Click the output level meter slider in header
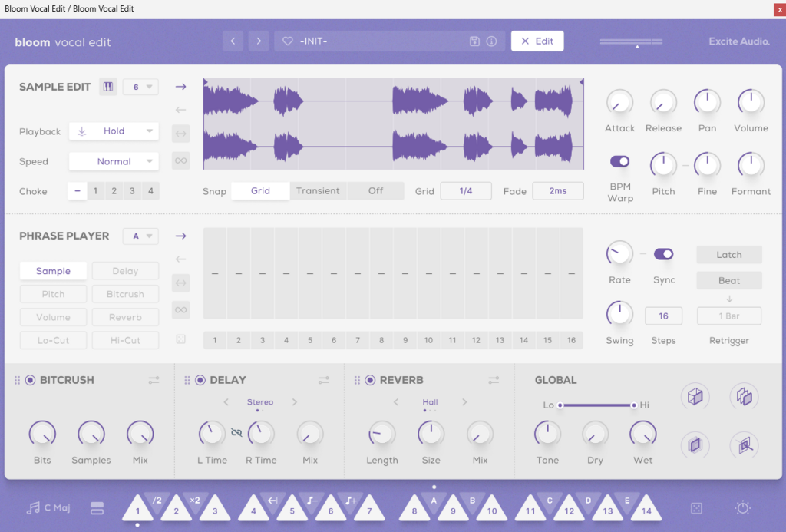The height and width of the screenshot is (532, 786). click(631, 42)
